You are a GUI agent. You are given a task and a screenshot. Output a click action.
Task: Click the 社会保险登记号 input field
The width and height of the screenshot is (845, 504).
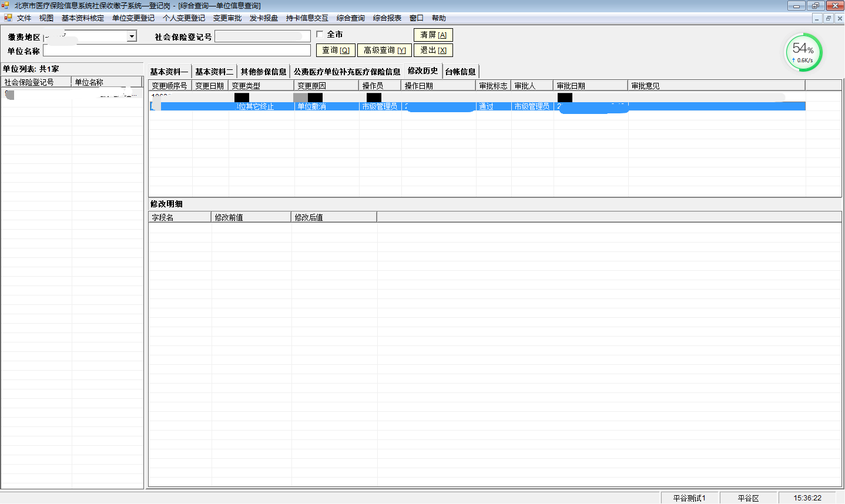click(262, 36)
